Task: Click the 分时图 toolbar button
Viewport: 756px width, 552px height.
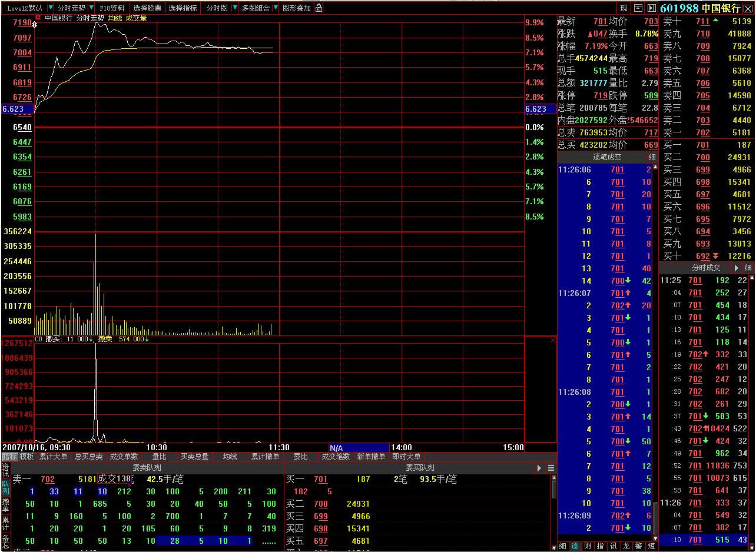Action: 217,8
